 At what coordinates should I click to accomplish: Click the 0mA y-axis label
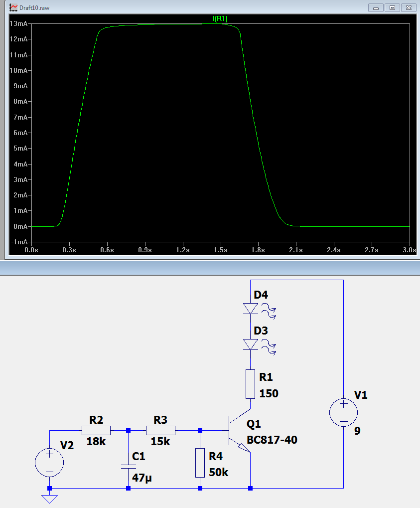pos(20,226)
